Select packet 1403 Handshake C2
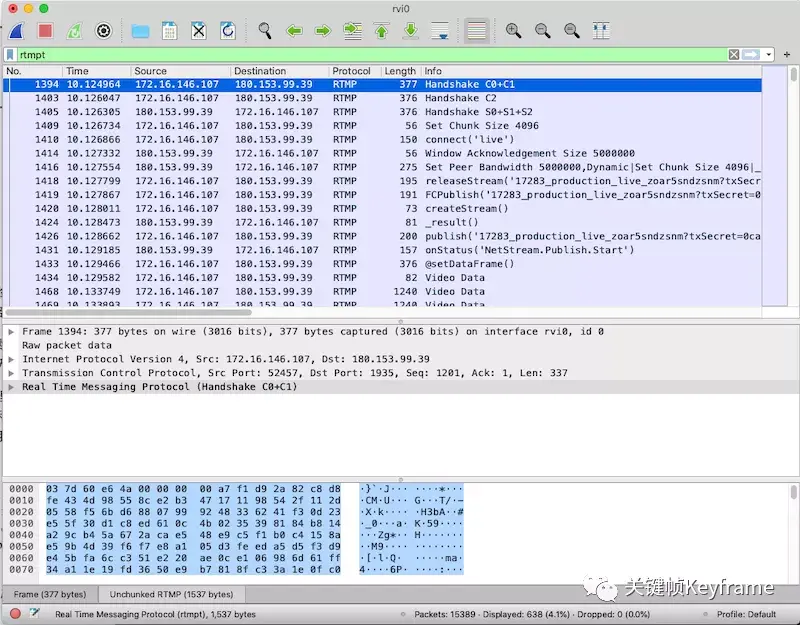The width and height of the screenshot is (800, 625). pos(383,98)
